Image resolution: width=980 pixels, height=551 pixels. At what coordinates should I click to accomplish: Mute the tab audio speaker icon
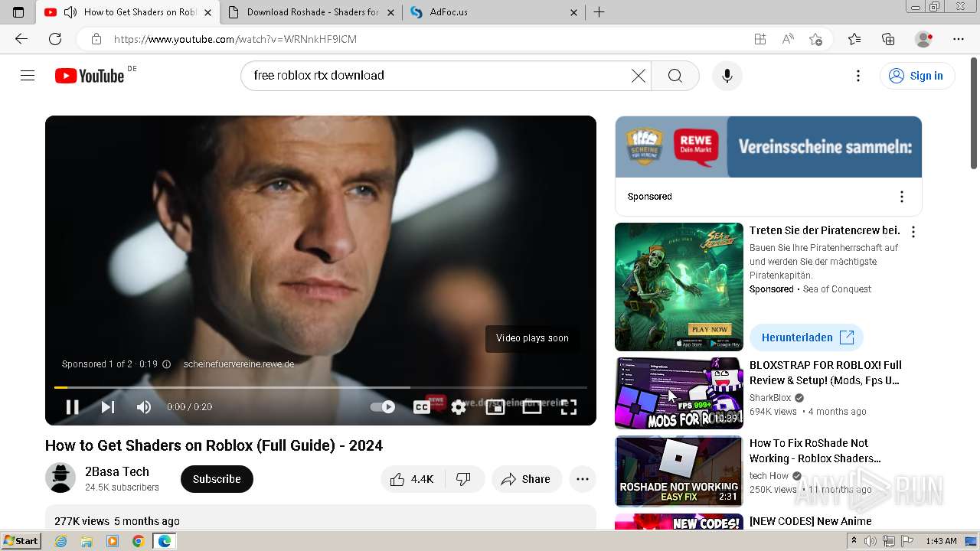point(70,12)
